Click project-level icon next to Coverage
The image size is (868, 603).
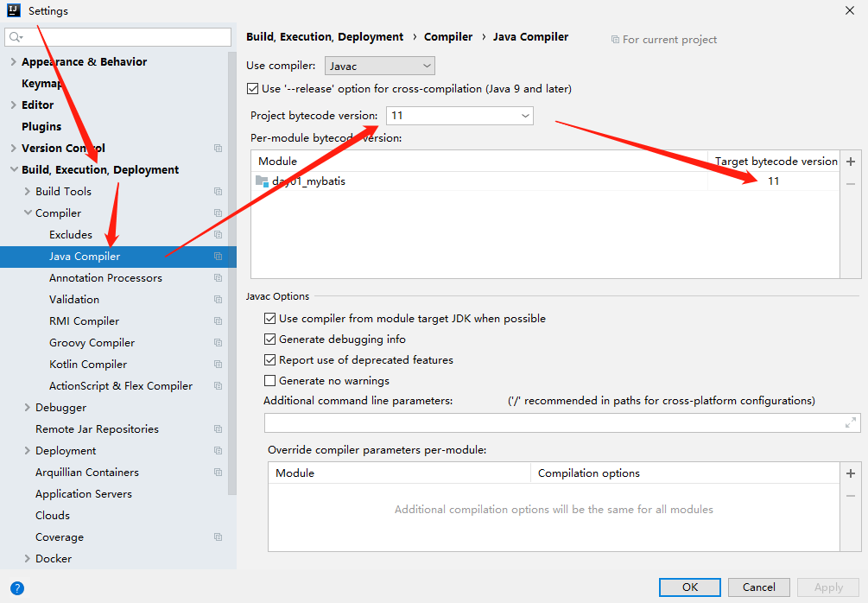[219, 537]
